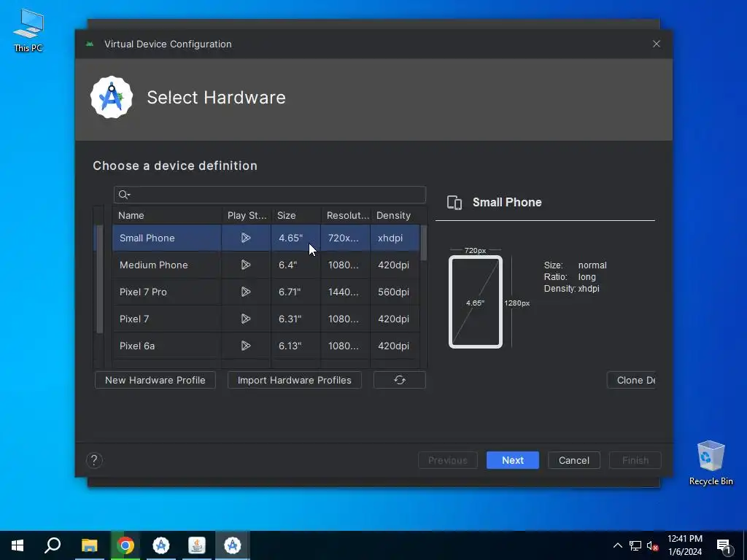This screenshot has height=560, width=747.
Task: Click the 560dpi density cell
Action: 393,292
